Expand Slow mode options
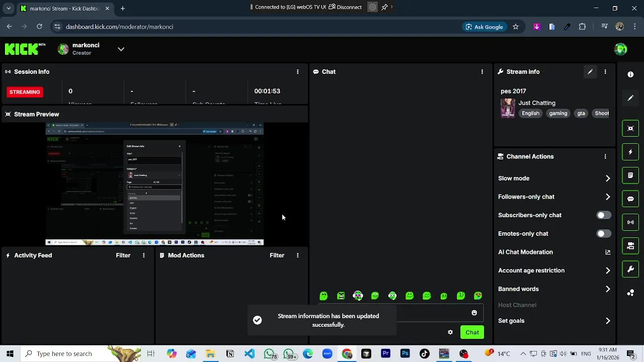The width and height of the screenshot is (644, 362). (x=608, y=178)
